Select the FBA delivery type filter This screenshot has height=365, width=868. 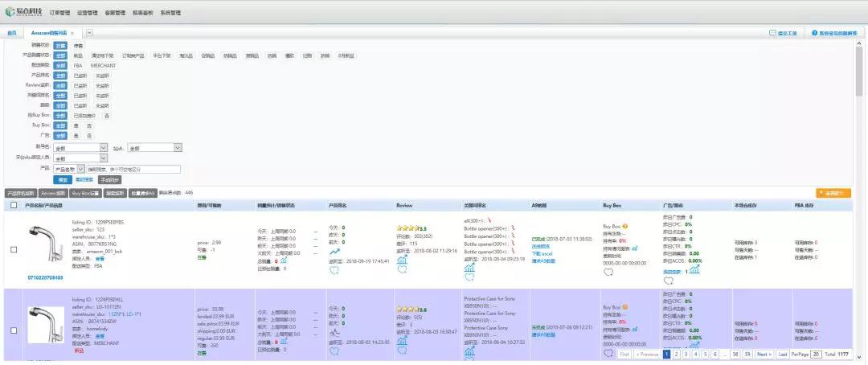77,65
